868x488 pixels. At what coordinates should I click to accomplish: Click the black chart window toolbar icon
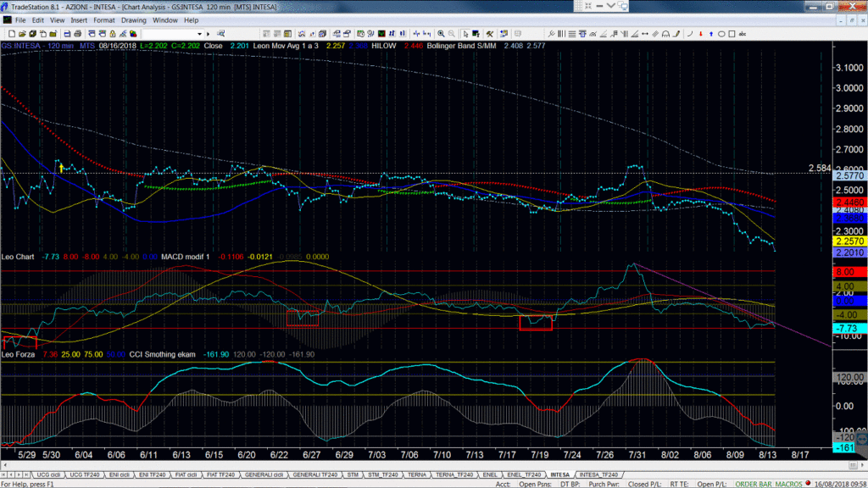coord(381,34)
